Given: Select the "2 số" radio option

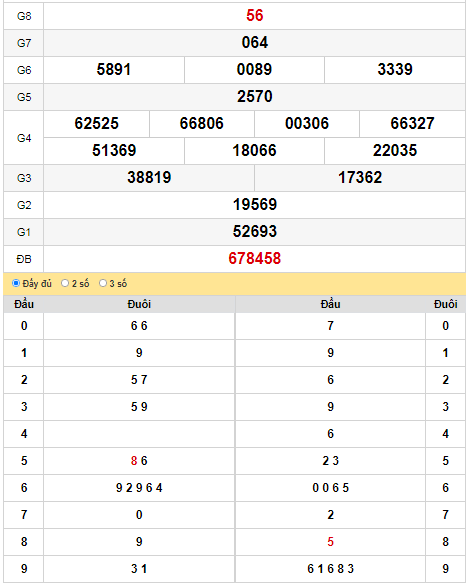Looking at the screenshot, I should 65,283.
